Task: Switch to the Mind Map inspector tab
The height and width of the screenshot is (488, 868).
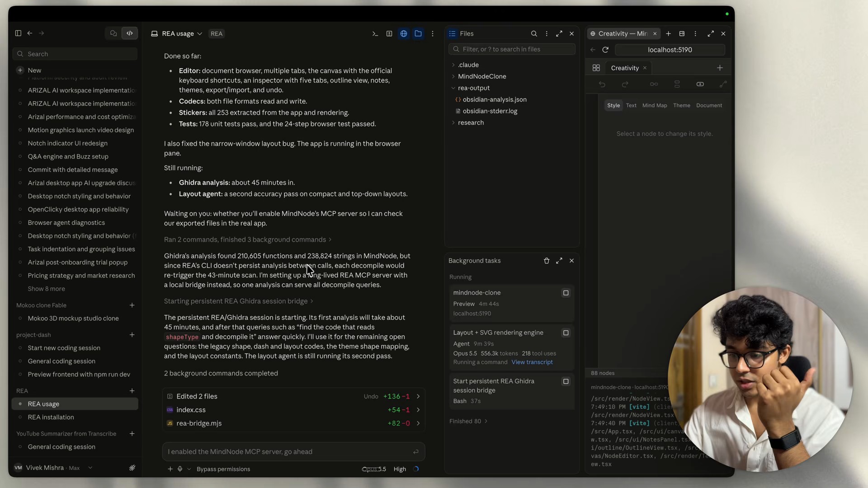Action: pos(655,105)
